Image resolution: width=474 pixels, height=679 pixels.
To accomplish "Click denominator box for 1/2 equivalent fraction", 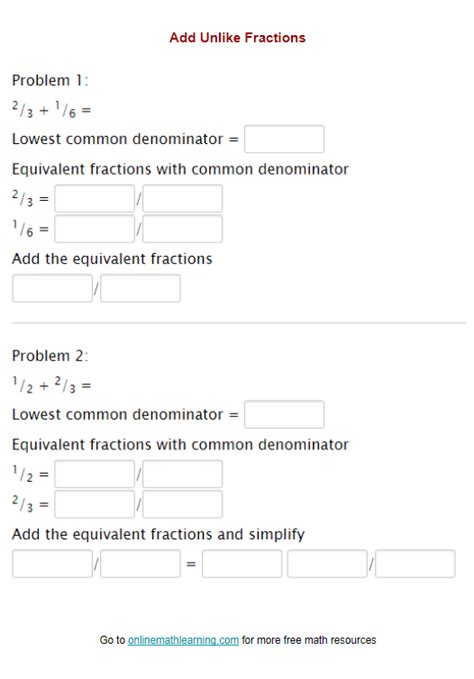I will (x=183, y=474).
